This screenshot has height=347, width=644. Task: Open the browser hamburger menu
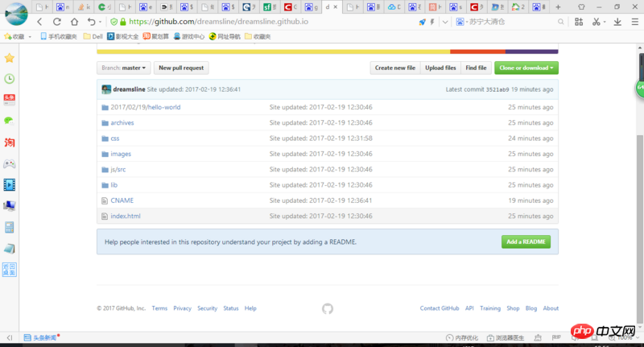click(x=634, y=22)
